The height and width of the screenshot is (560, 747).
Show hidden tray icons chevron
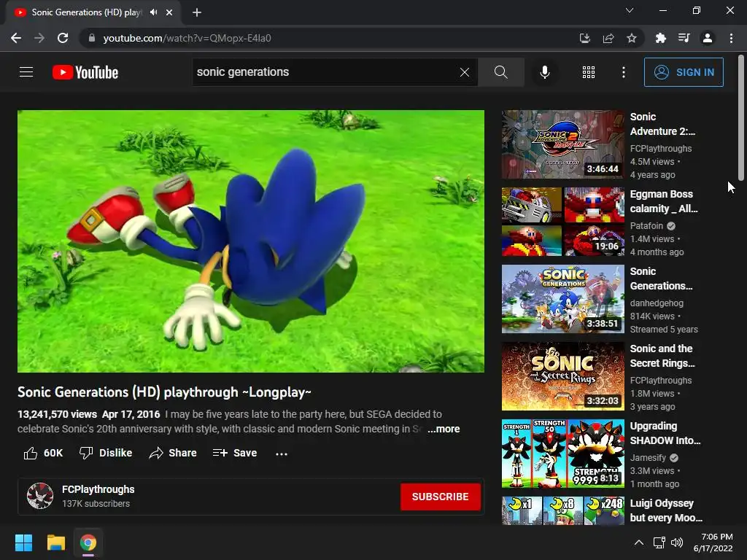[x=639, y=542]
